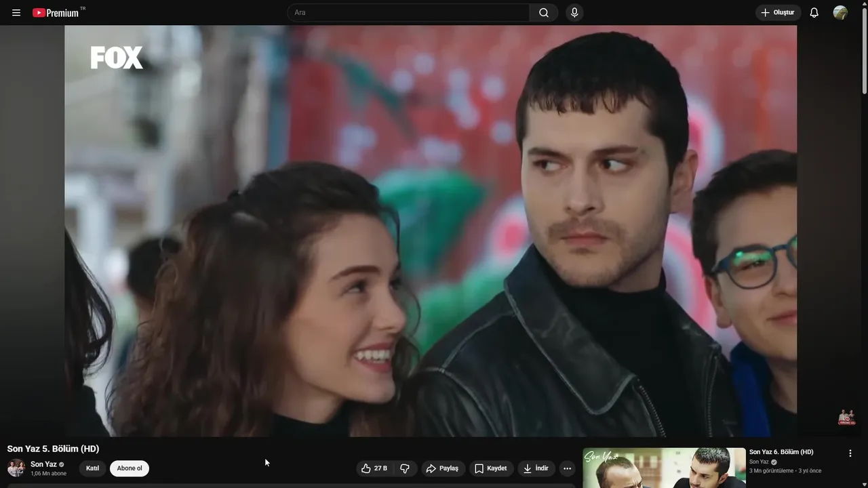Viewport: 868px width, 488px height.
Task: Click the video player to pause
Action: pyautogui.click(x=431, y=231)
